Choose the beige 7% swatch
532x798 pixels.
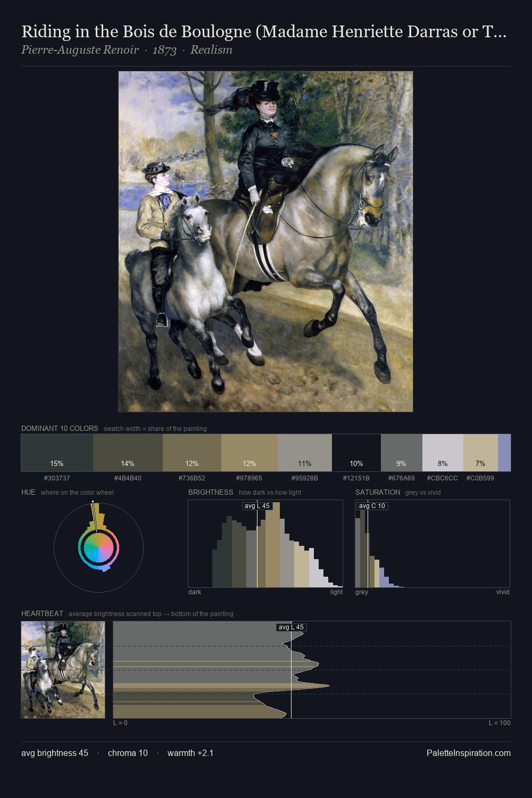coord(480,453)
